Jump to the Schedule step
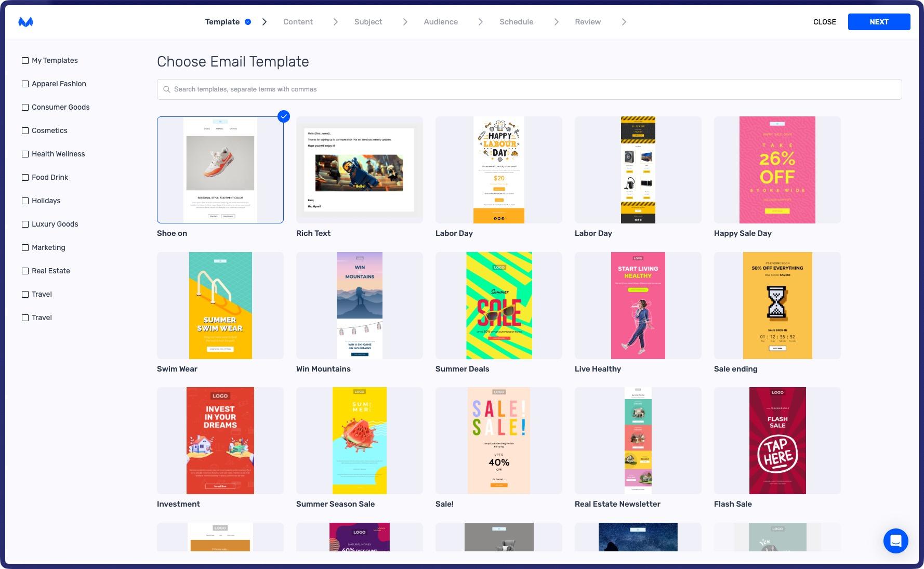 tap(516, 22)
